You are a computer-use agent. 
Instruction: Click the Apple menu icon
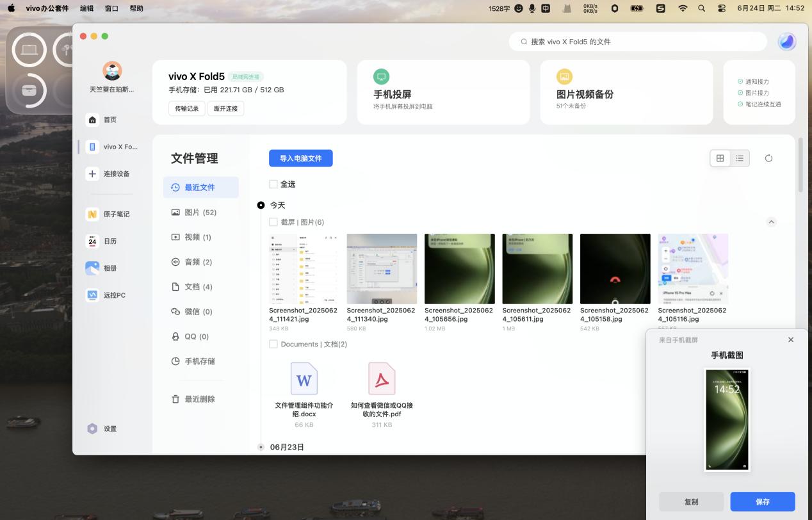(11, 8)
